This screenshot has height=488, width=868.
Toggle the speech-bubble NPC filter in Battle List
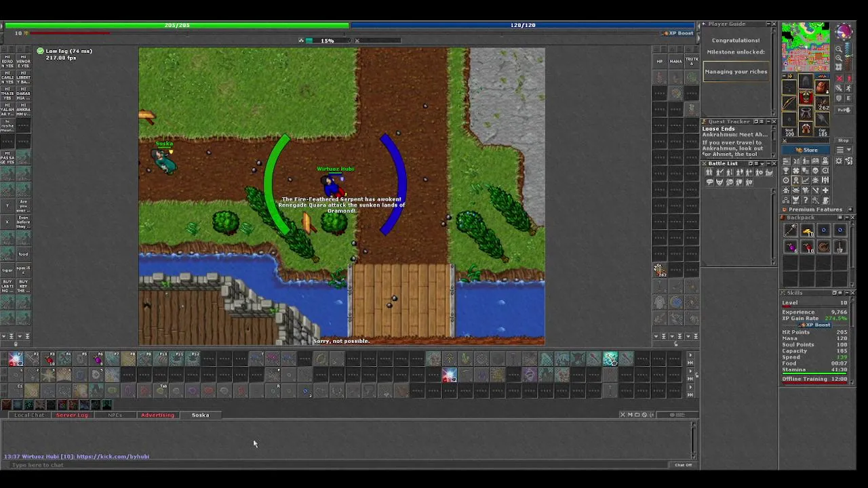[x=709, y=182]
